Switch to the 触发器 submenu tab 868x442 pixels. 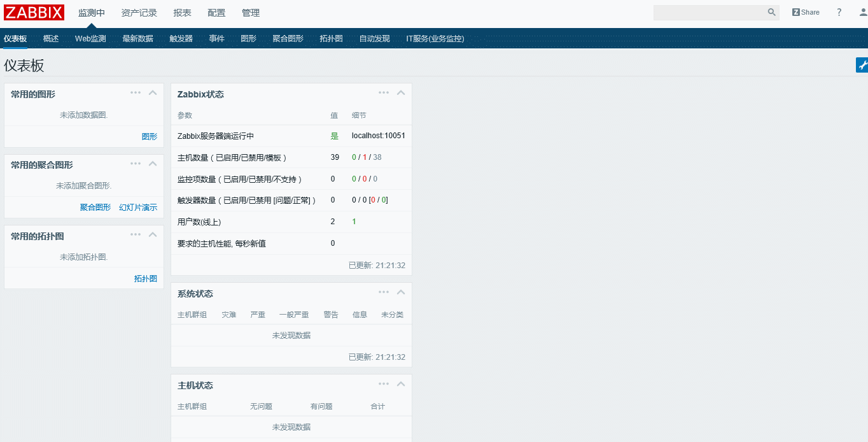181,39
